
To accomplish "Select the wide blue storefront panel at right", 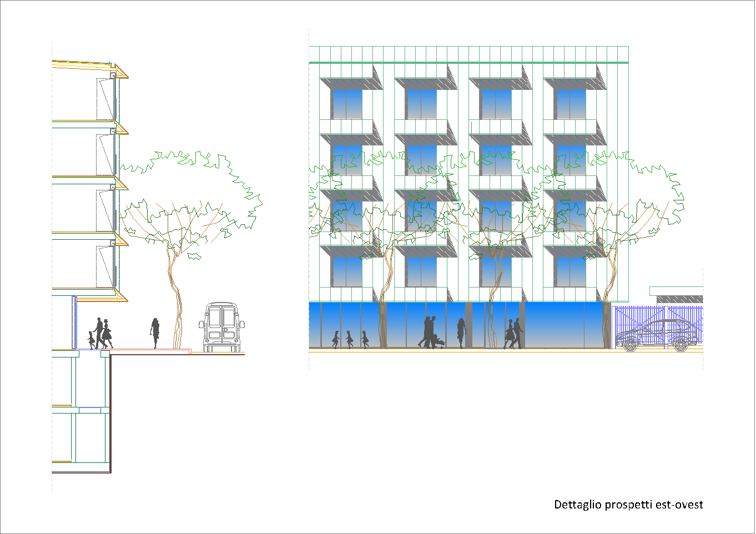I will click(563, 325).
